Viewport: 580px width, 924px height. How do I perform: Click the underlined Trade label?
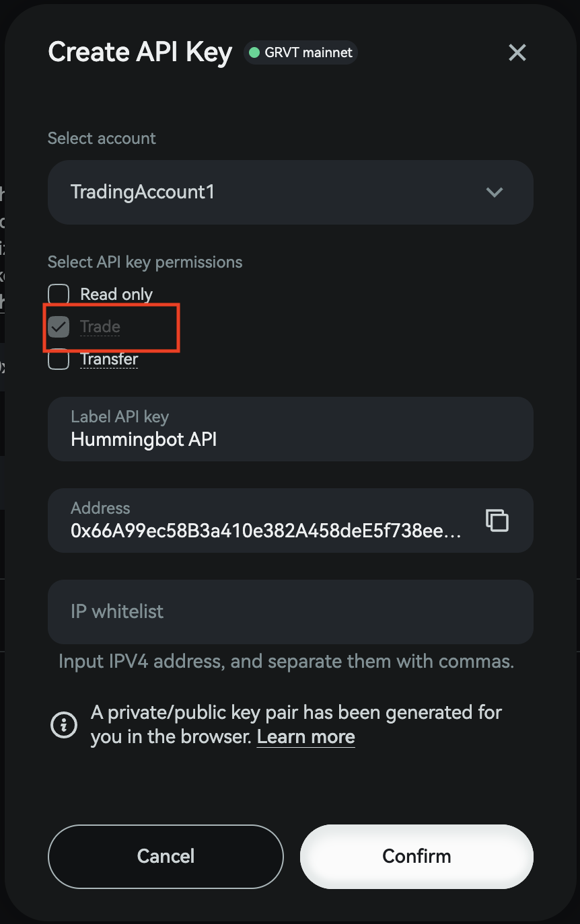click(100, 327)
